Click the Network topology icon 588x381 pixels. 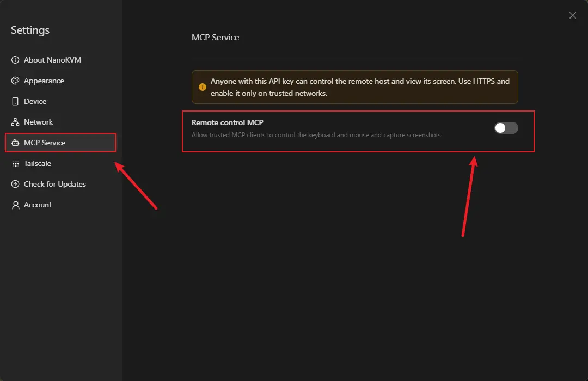tap(15, 122)
